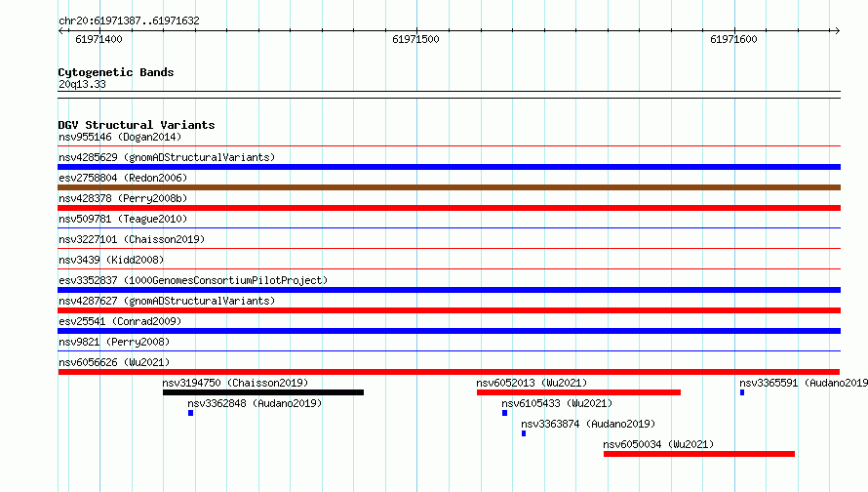Open the nsv6105433 (Wu2021) label
Image resolution: width=868 pixels, height=492 pixels.
tap(557, 403)
